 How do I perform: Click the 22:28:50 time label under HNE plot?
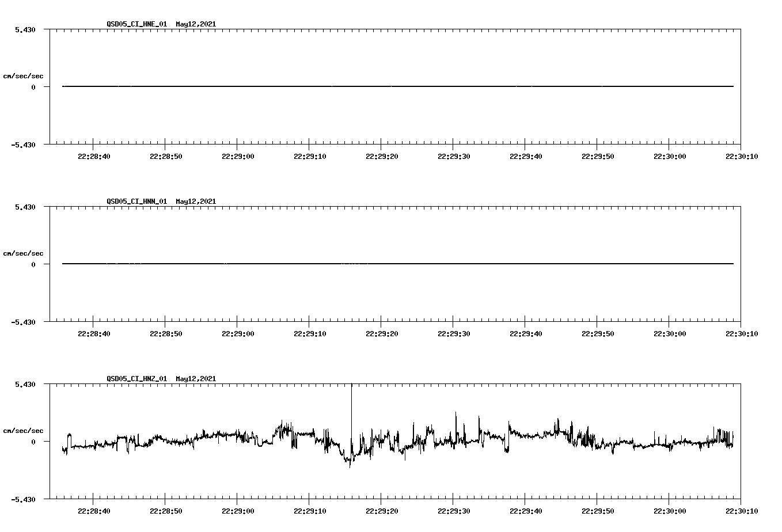166,156
